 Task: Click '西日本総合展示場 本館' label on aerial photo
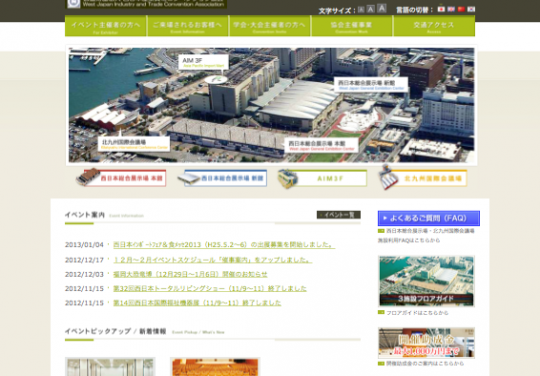pos(321,145)
